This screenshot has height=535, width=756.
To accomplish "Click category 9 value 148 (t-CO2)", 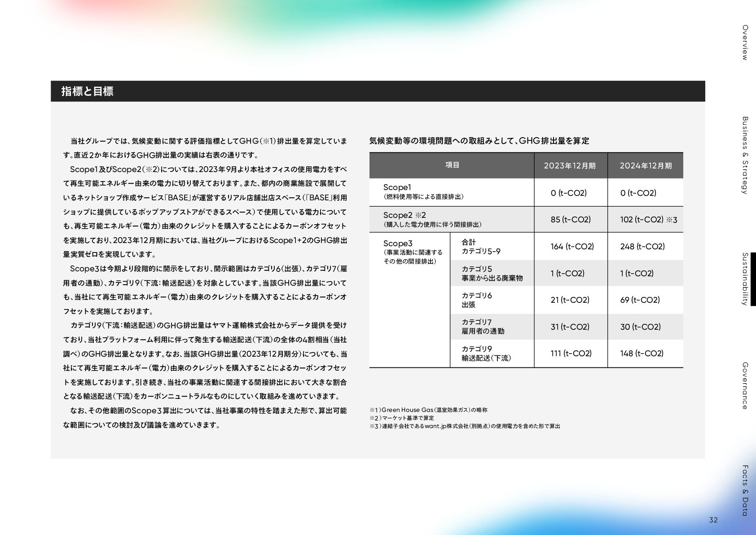I will click(x=642, y=354).
